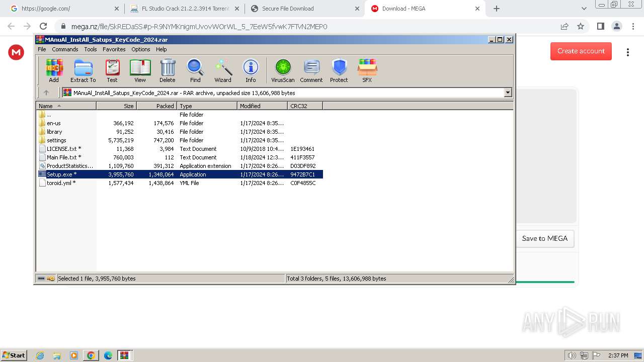Viewport: 644px width, 362px height.
Task: Expand the archive path dropdown
Action: pos(508,93)
